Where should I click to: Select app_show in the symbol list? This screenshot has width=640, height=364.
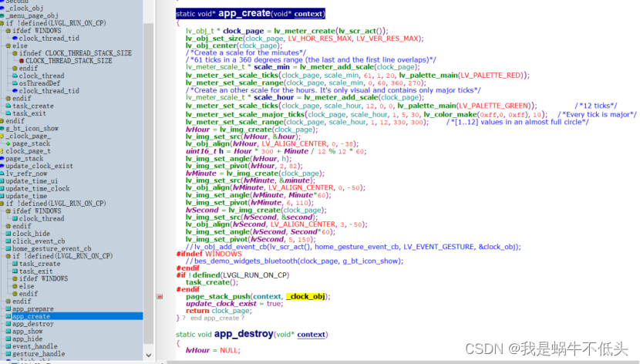[27, 332]
